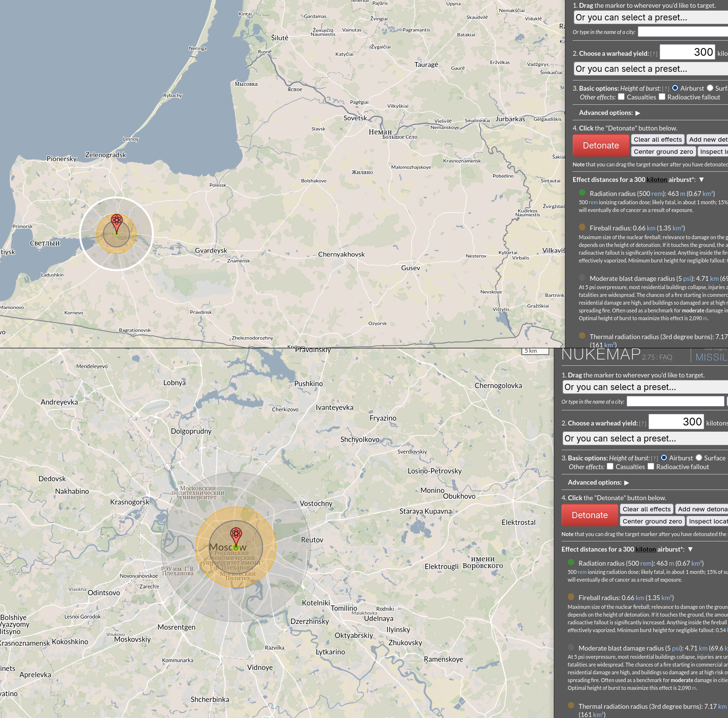The width and height of the screenshot is (728, 718).
Task: Click the warhead yield help [?] in lower window
Action: (643, 424)
